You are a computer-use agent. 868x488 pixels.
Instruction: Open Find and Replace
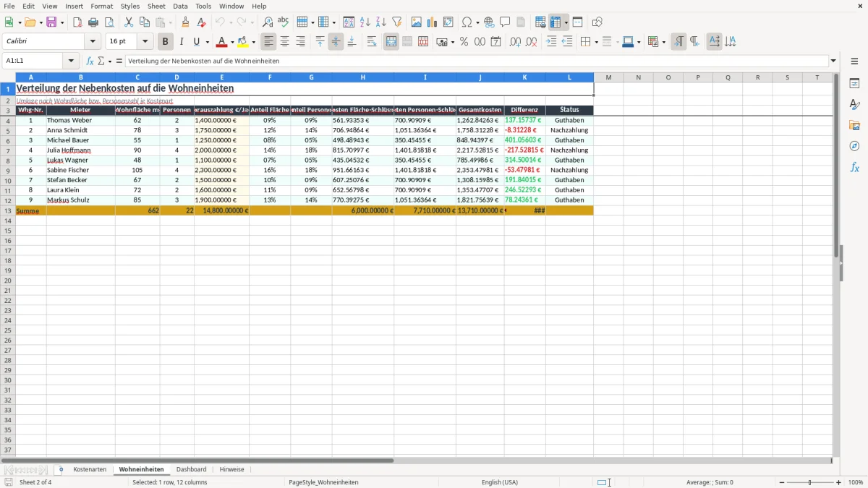click(267, 22)
